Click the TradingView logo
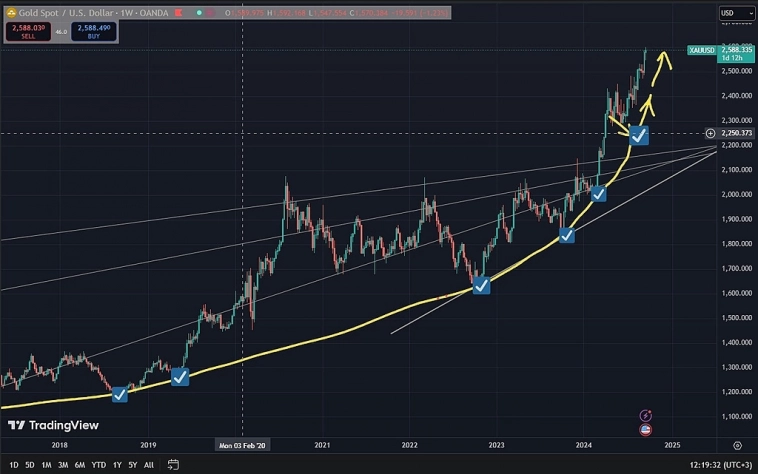Screen dimensions: 758x474 tap(53, 425)
